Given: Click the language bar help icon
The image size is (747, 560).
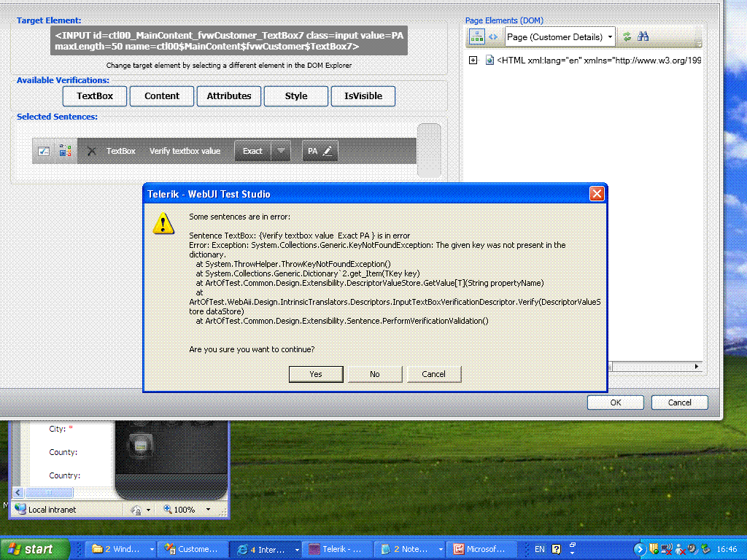Looking at the screenshot, I should (556, 549).
